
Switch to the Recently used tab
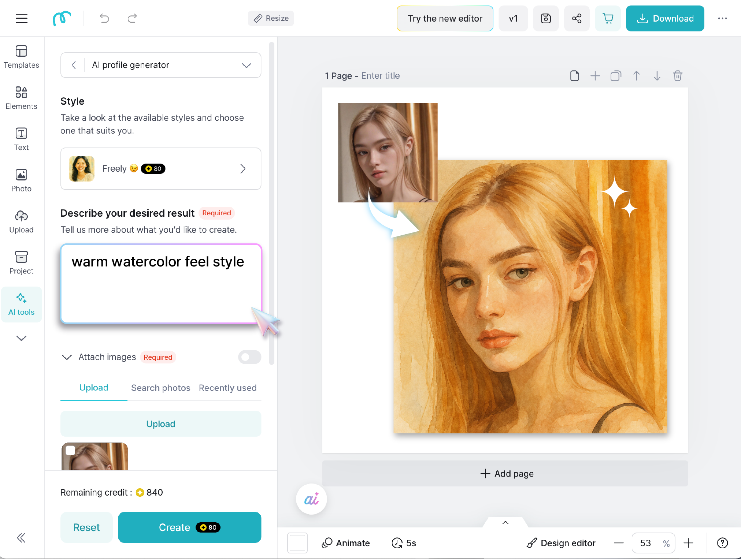click(227, 388)
